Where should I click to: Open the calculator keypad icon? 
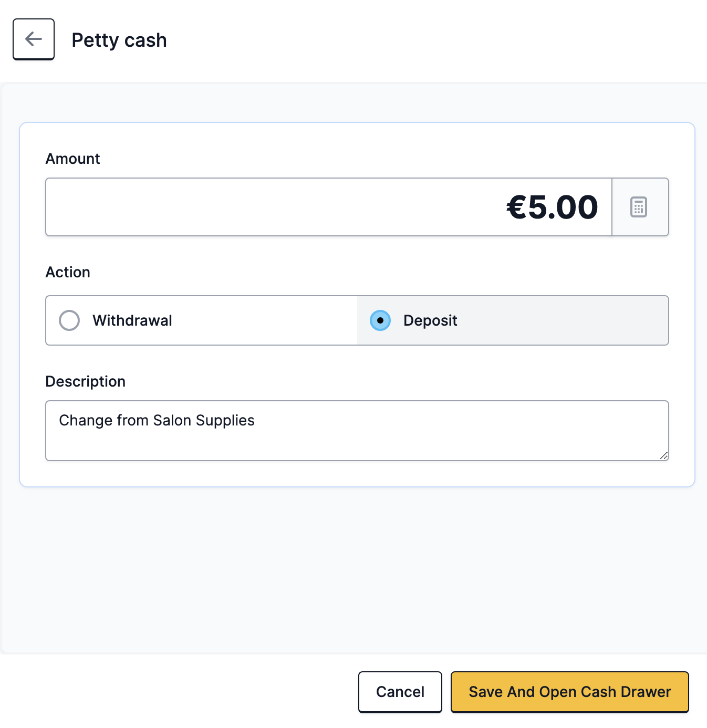639,207
